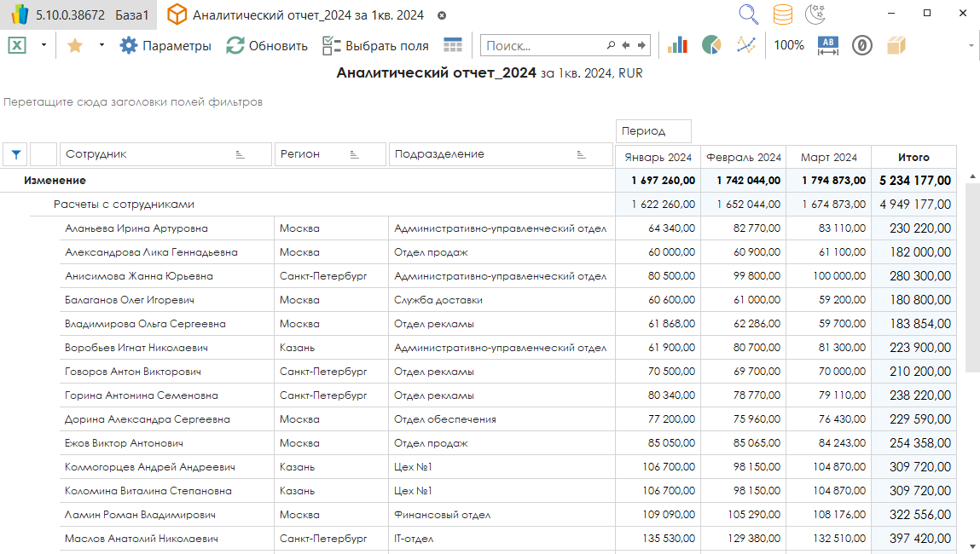Click the AB column width fit icon
980x554 pixels.
[x=828, y=45]
